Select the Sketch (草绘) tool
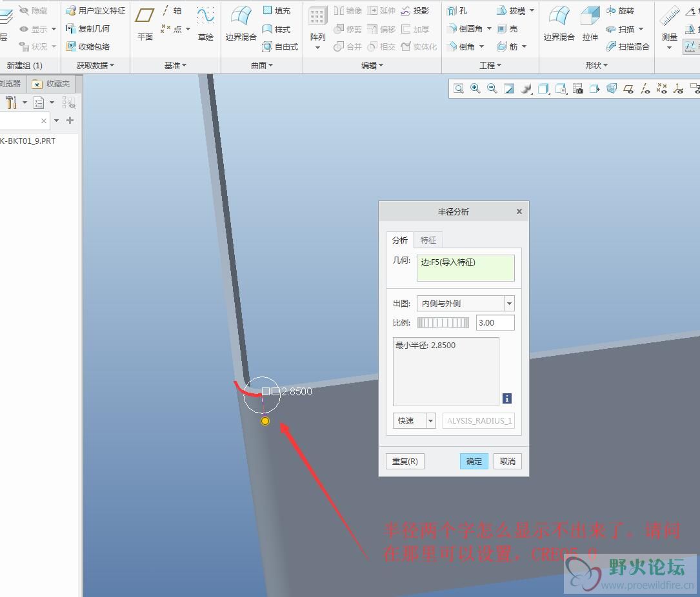 [206, 24]
